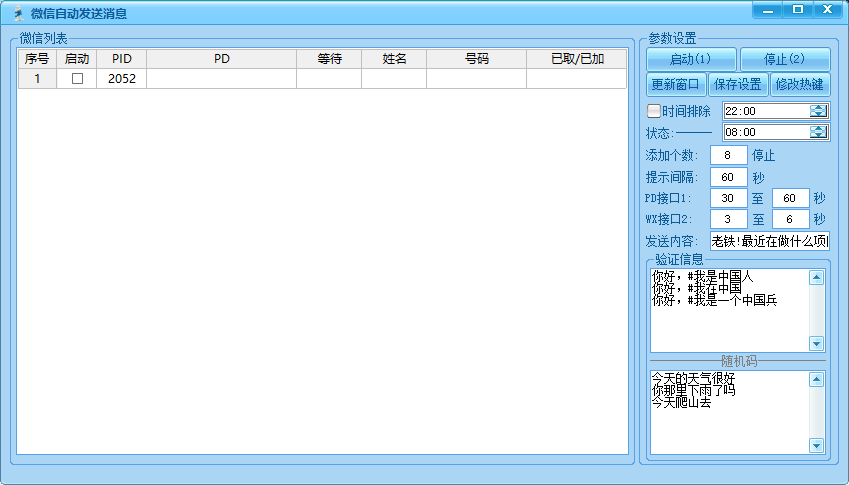849x485 pixels.
Task: Click the 停止(2) button
Action: (x=785, y=59)
